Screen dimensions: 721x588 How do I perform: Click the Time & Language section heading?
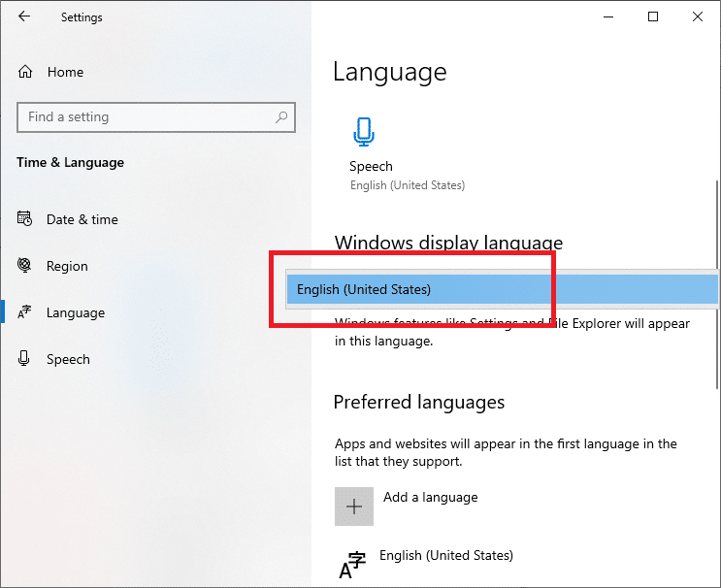click(x=70, y=163)
